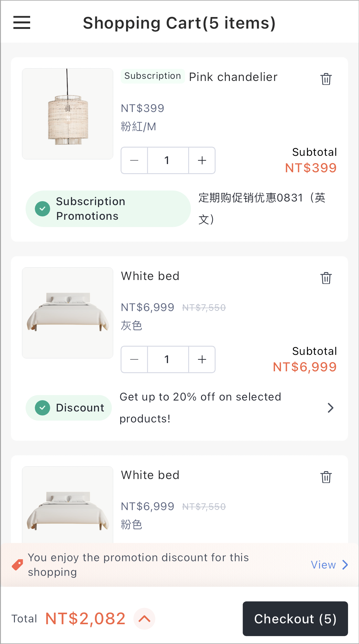View the promotion discount details

point(329,565)
